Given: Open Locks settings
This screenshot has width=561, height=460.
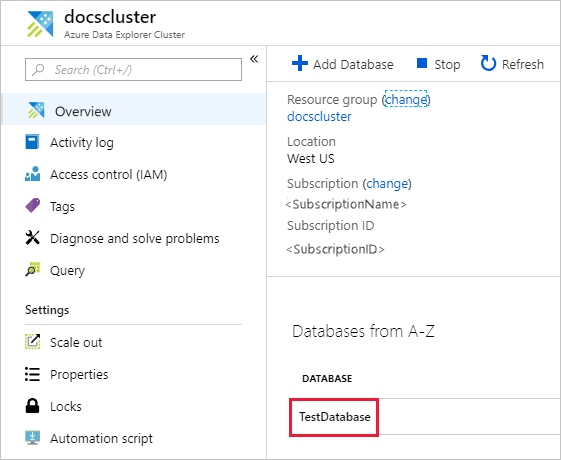Looking at the screenshot, I should tap(66, 406).
